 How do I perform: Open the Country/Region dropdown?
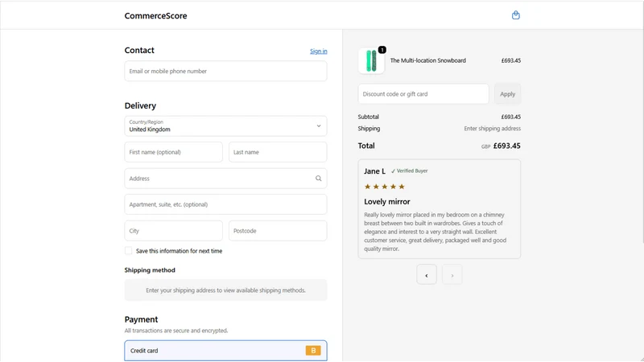(225, 126)
